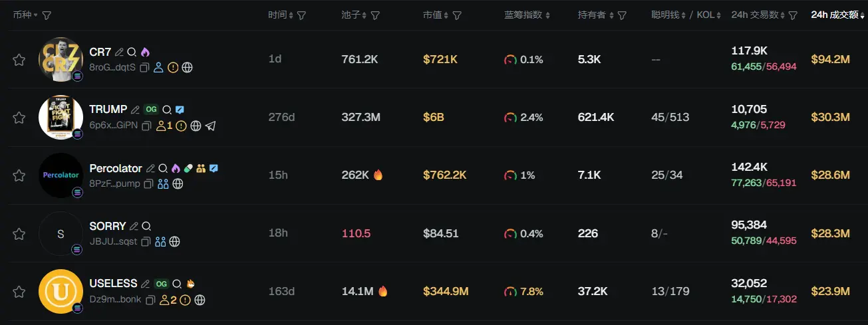Open the TRUMP filter icon in the 币种 header
868x325 pixels.
(x=47, y=15)
